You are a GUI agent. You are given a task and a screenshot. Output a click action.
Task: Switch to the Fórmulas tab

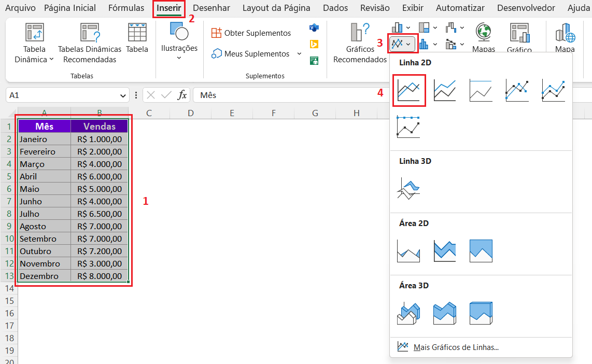coord(126,8)
